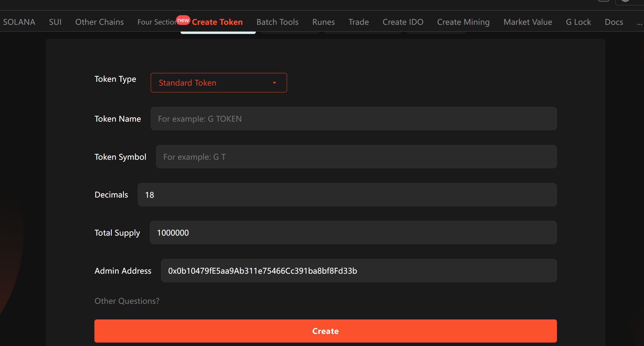Go to Create IDO

[x=403, y=22]
